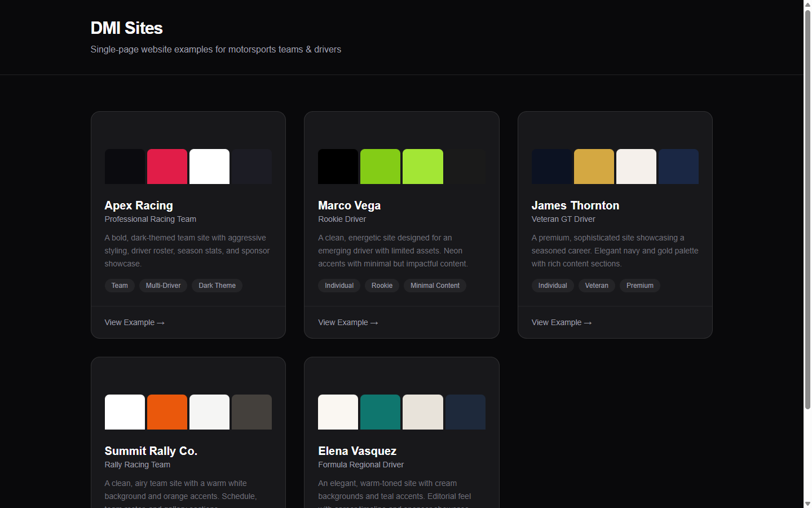
Task: Click the Premium tag on James Thornton
Action: (640, 286)
